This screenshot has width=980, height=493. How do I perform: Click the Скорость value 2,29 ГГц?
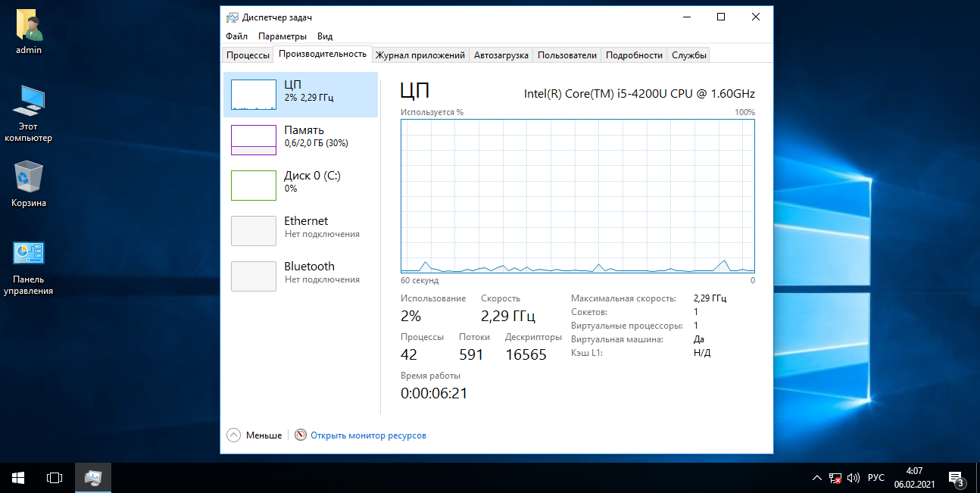coord(508,316)
